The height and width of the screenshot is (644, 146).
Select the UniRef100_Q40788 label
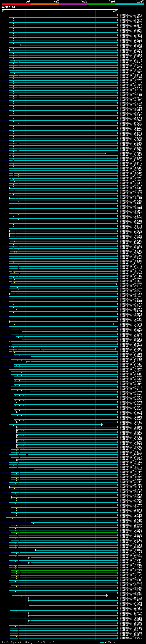[131, 374]
